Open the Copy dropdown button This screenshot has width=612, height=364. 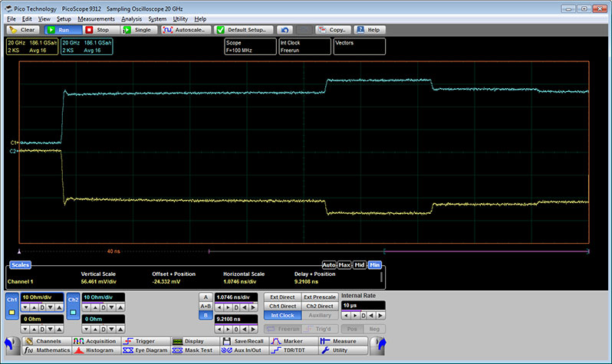coord(334,29)
